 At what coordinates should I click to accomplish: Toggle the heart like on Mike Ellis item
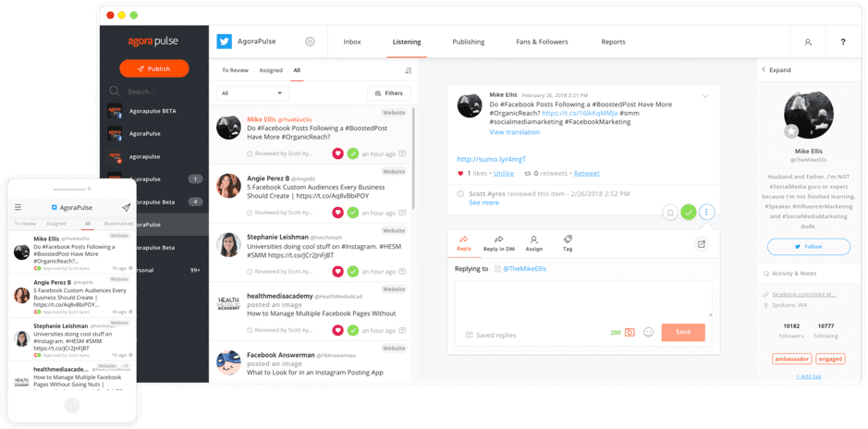(337, 153)
